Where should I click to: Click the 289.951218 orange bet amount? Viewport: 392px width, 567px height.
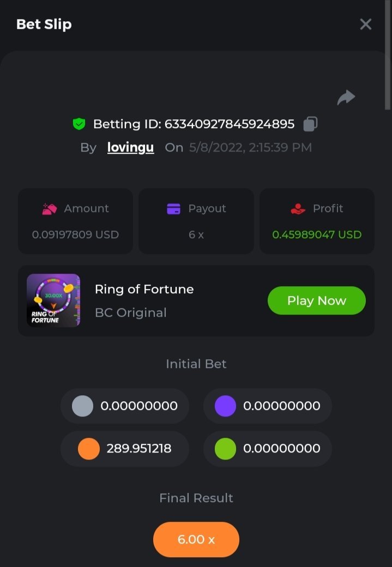[139, 449]
